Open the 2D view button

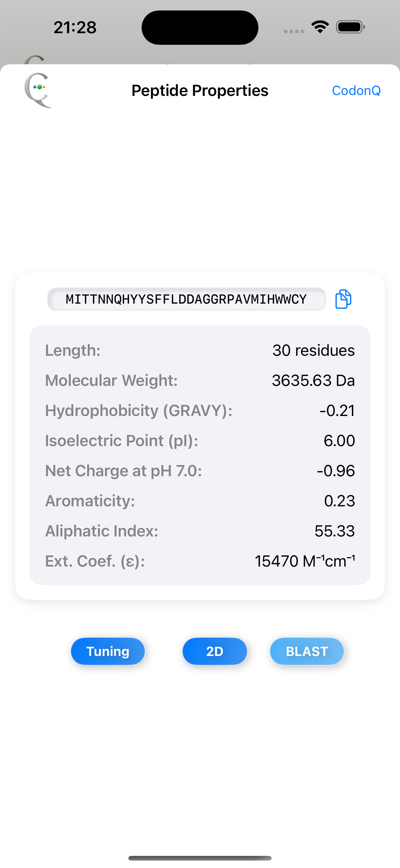(x=215, y=651)
